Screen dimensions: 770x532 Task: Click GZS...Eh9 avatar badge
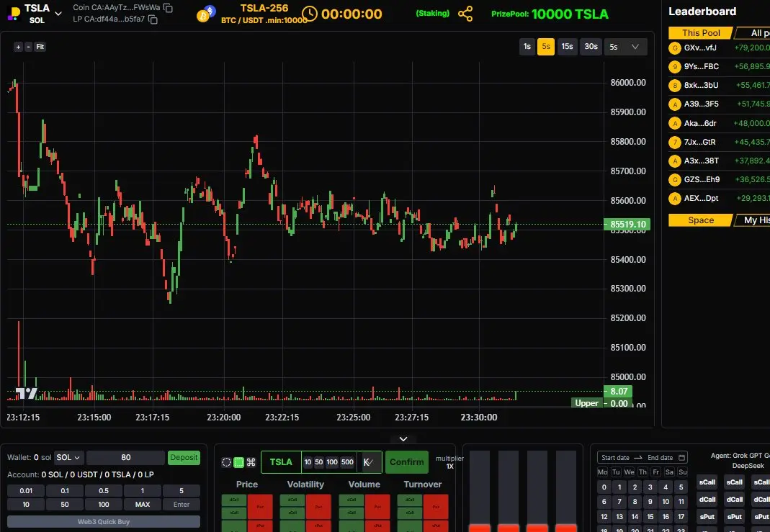coord(675,180)
